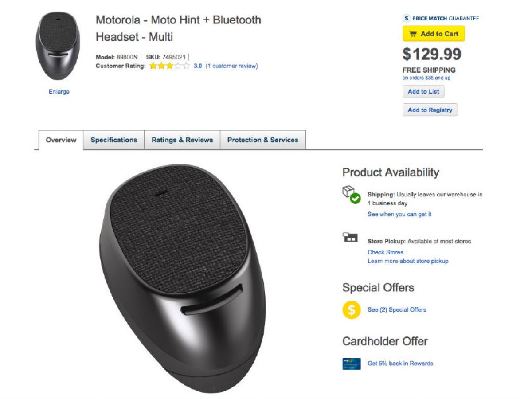Click the yellow dollar special offers icon
This screenshot has width=532, height=399.
coord(352,309)
